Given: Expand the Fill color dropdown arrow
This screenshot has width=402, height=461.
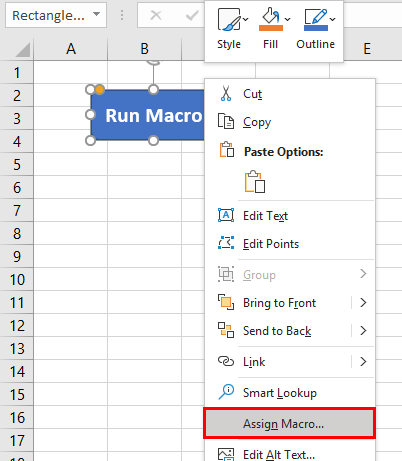Looking at the screenshot, I should pyautogui.click(x=287, y=19).
